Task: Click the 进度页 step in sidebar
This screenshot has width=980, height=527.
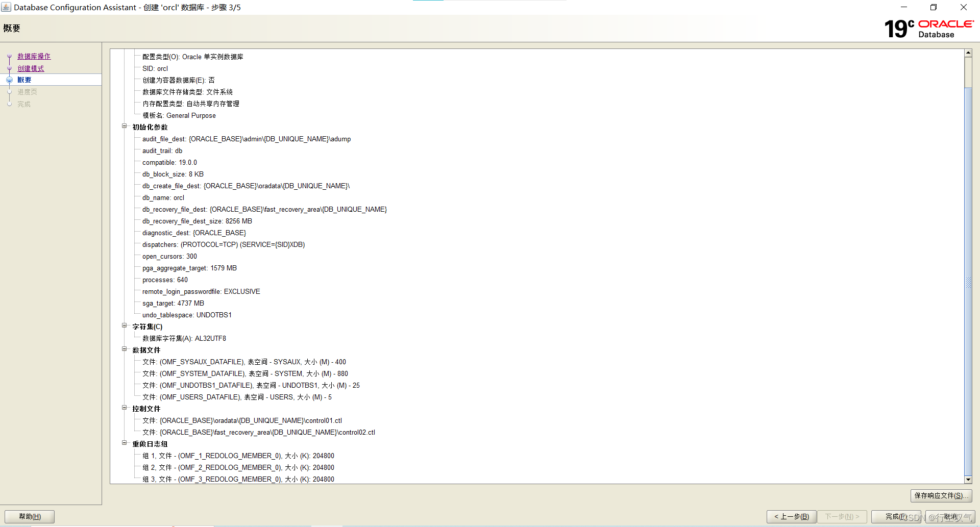Action: pyautogui.click(x=28, y=92)
